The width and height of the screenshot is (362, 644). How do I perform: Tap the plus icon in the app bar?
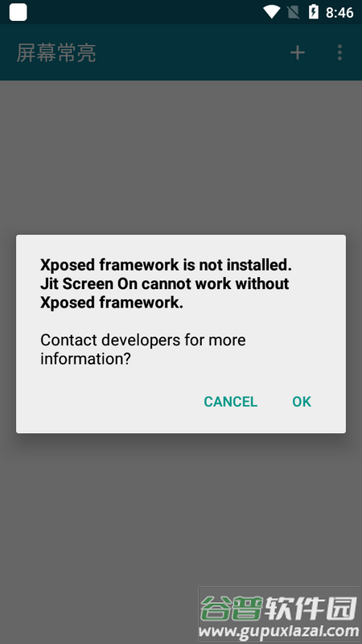click(x=298, y=52)
